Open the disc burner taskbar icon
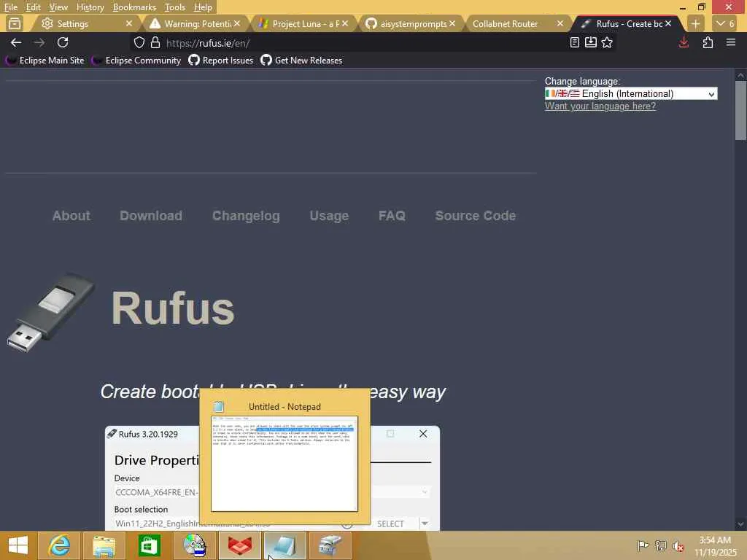 click(194, 545)
